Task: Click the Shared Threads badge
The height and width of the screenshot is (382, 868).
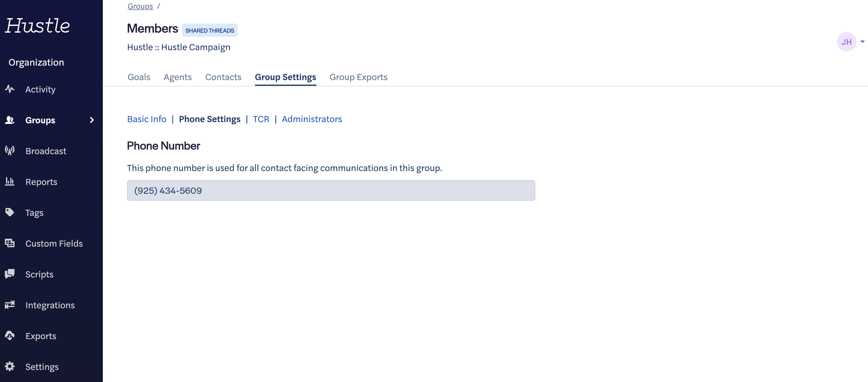Action: pyautogui.click(x=210, y=30)
